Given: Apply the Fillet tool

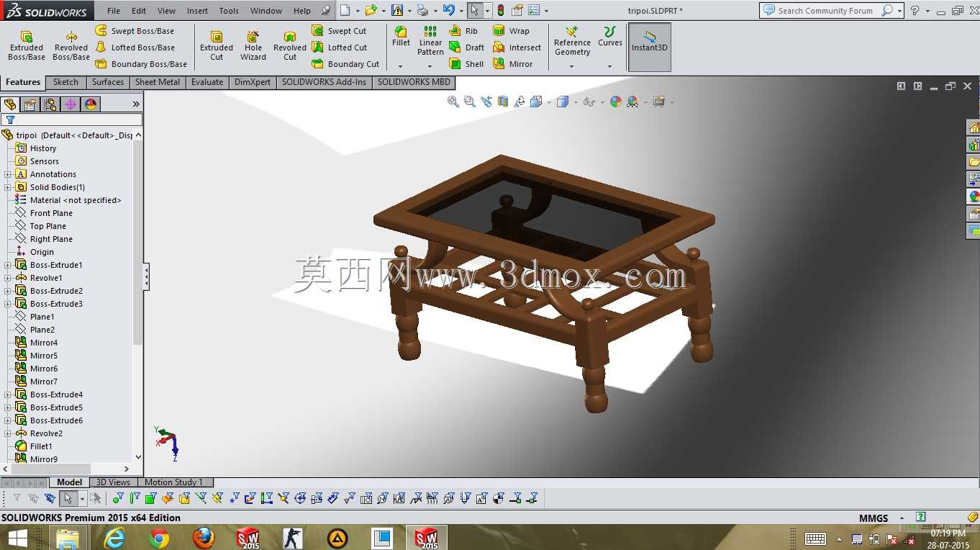Looking at the screenshot, I should 401,37.
